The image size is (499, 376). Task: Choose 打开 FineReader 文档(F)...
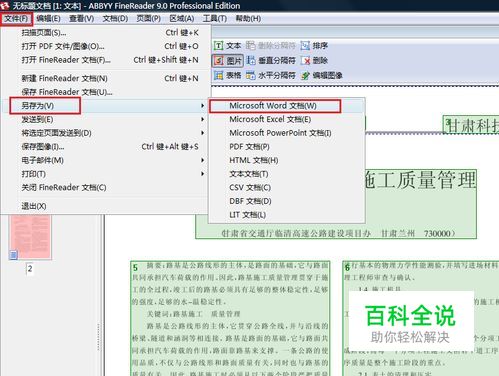point(106,60)
